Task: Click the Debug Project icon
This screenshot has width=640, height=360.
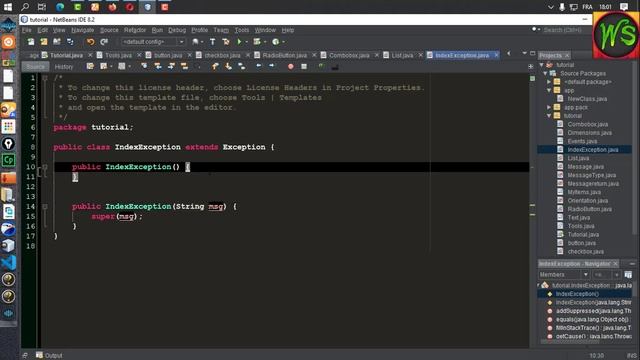Action: tap(257, 42)
